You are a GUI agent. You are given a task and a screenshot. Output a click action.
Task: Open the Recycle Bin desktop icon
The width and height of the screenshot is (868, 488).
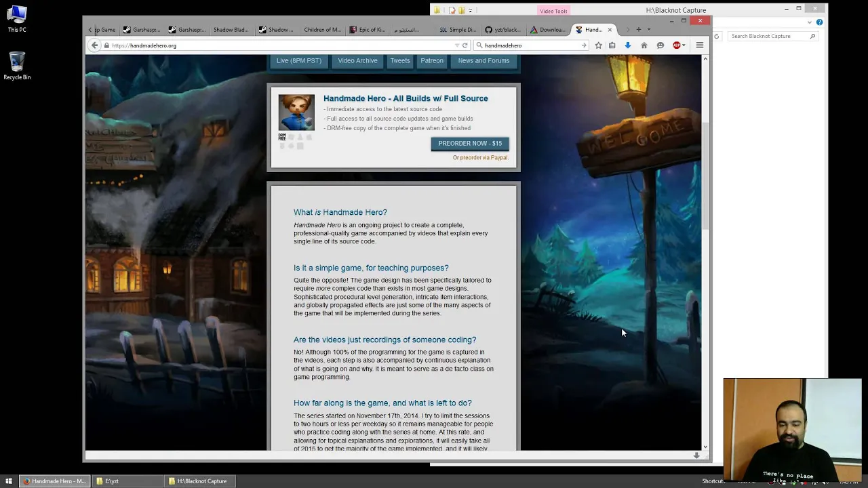(17, 66)
